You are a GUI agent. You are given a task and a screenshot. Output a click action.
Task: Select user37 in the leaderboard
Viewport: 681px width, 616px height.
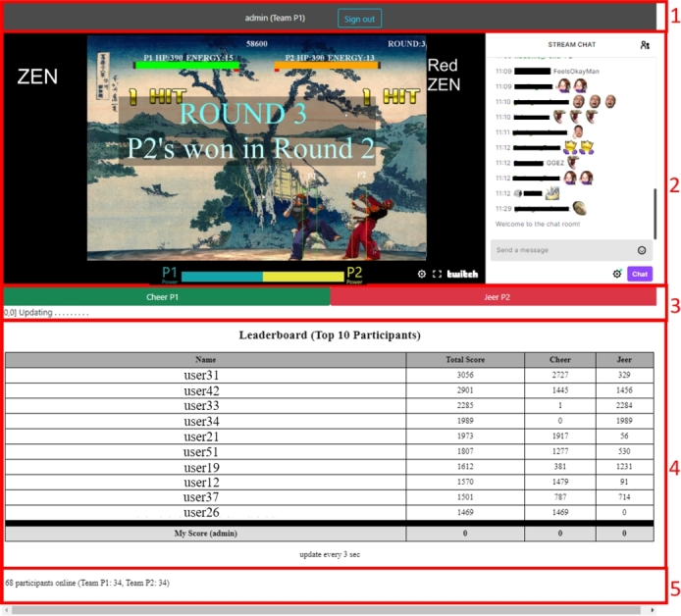coord(200,497)
